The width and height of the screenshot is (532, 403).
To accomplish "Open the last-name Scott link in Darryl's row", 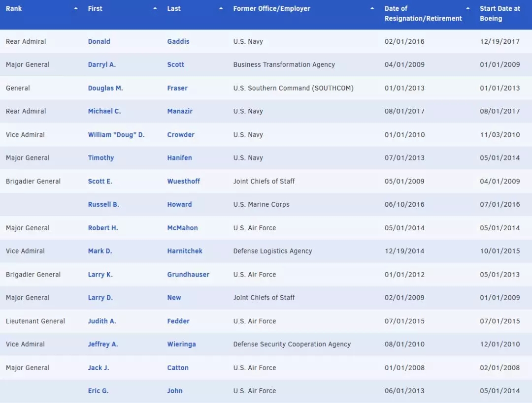I will [x=176, y=64].
